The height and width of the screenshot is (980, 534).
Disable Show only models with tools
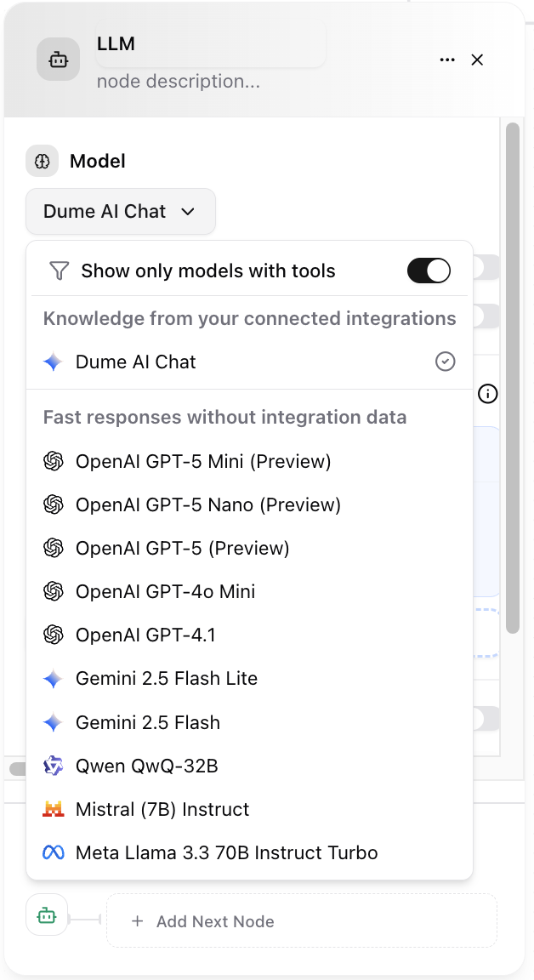click(x=429, y=270)
